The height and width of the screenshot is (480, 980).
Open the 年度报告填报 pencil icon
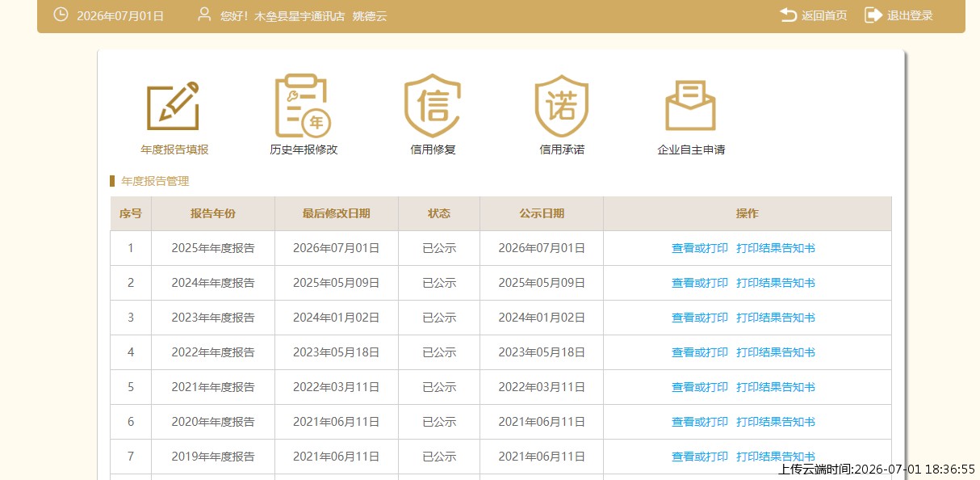click(x=174, y=105)
